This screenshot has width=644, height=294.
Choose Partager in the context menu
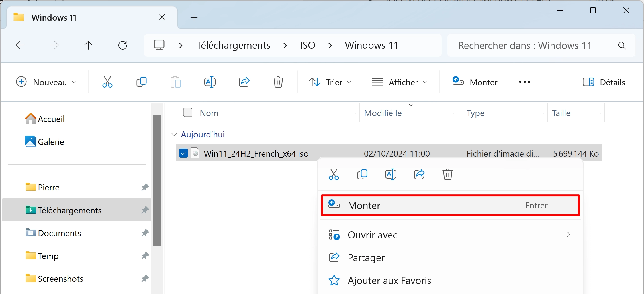[x=450, y=257]
